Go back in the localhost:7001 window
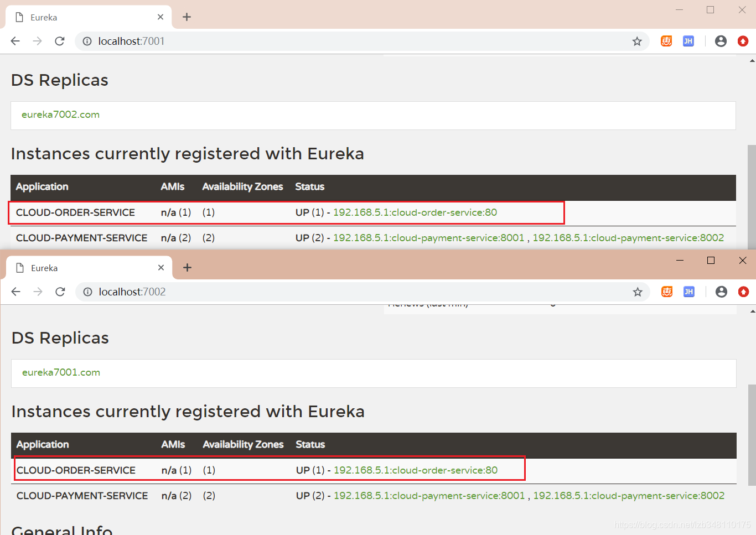This screenshot has width=756, height=535. [x=15, y=41]
